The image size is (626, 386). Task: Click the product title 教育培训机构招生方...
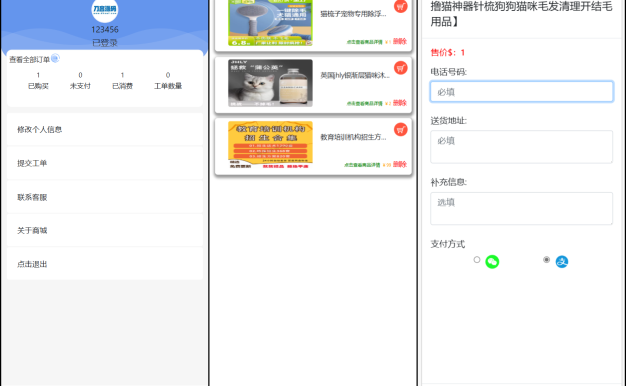[353, 137]
